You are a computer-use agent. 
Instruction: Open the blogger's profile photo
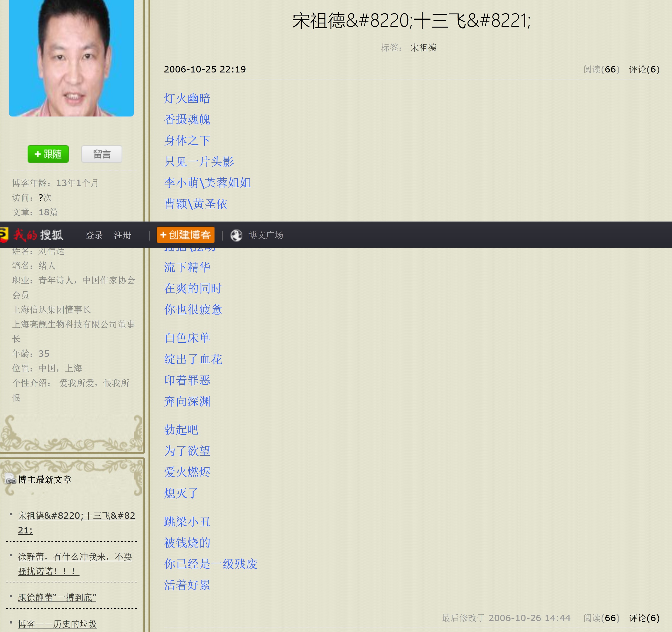pos(71,58)
